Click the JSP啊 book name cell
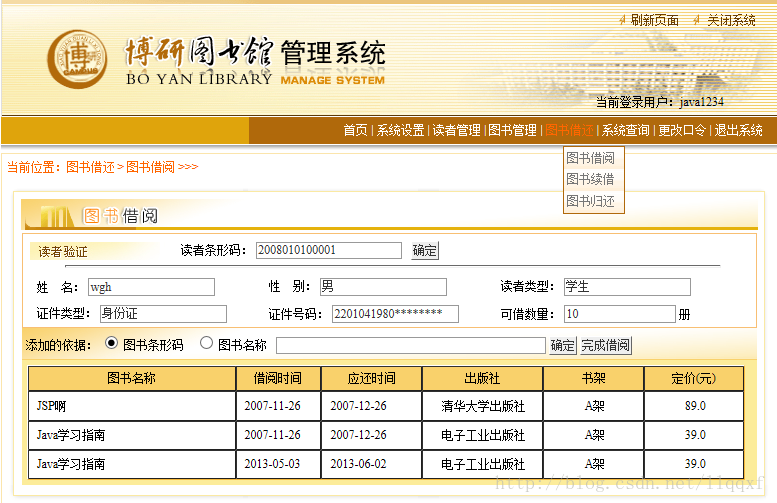The height and width of the screenshot is (503, 777). click(132, 406)
